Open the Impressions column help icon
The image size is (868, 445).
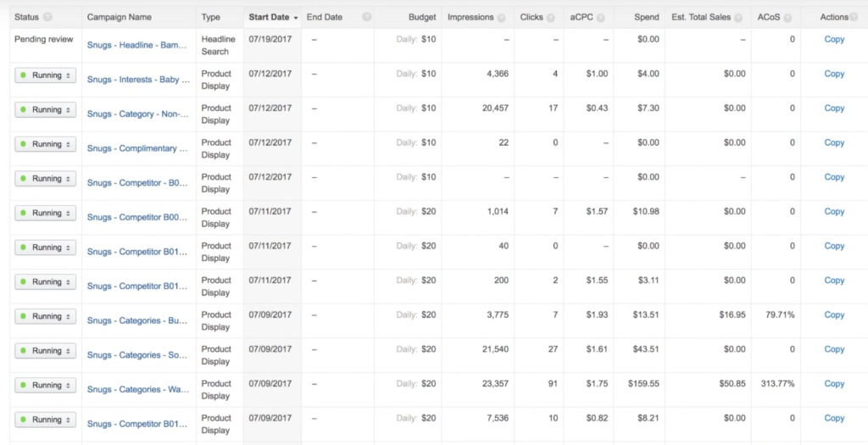point(503,17)
